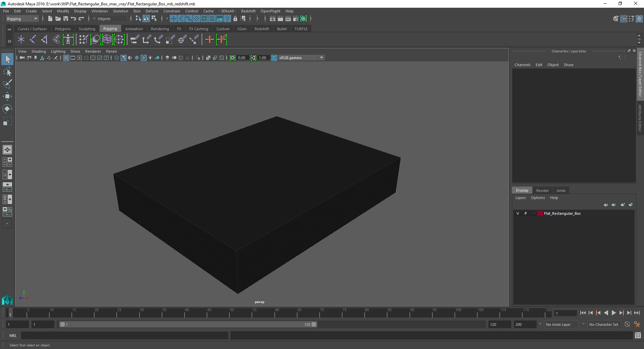Click the MEL command line input field
This screenshot has height=349, width=644.
click(x=125, y=336)
